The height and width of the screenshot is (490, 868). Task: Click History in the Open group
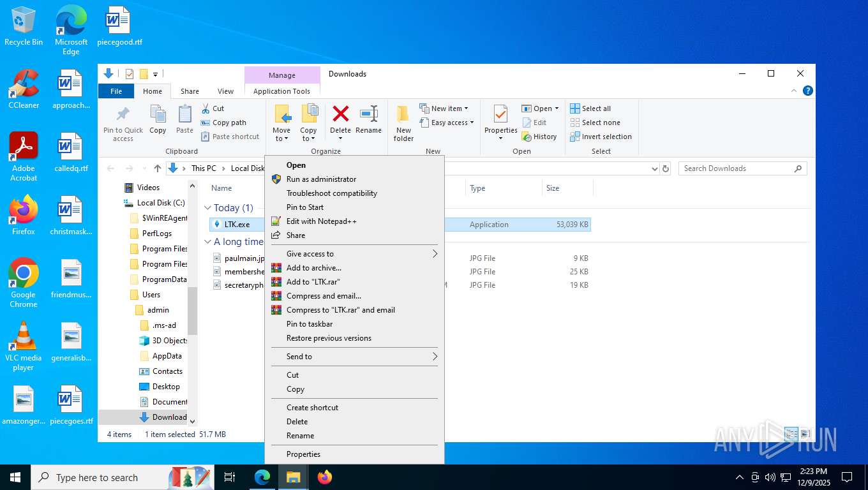539,137
